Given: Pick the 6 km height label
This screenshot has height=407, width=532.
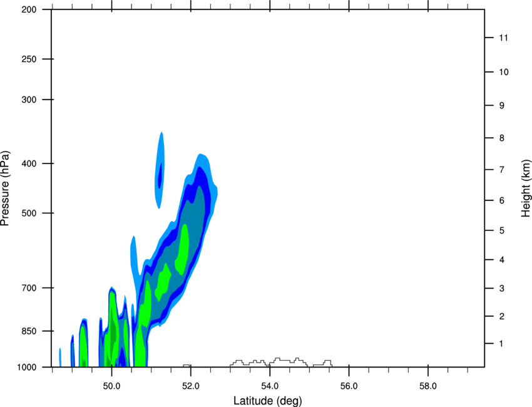Looking at the screenshot, I should [502, 200].
